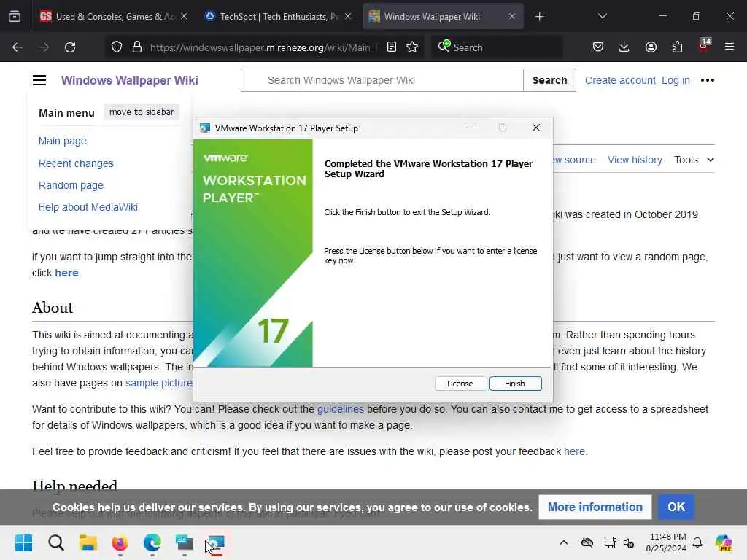Toggle the wiki hamburger main menu
Viewport: 747px width, 560px height.
[x=39, y=80]
